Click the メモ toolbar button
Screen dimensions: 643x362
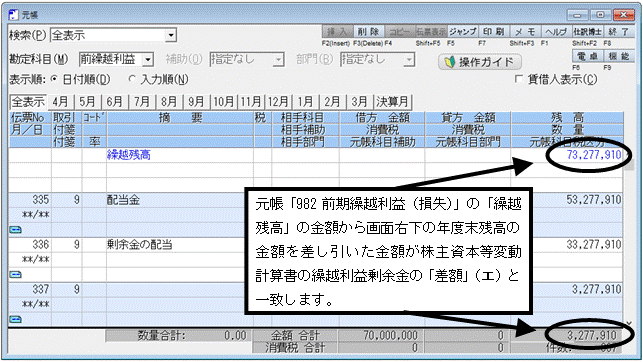(x=525, y=32)
